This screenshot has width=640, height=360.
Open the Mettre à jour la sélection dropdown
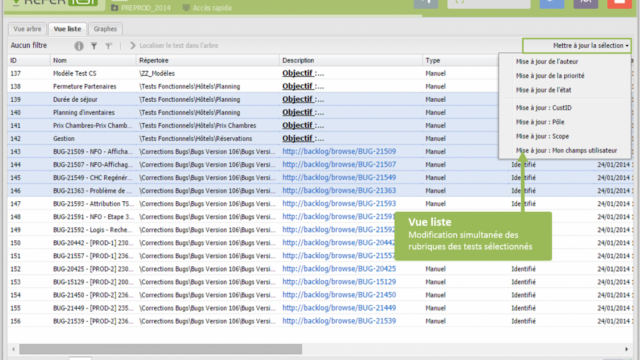[577, 46]
